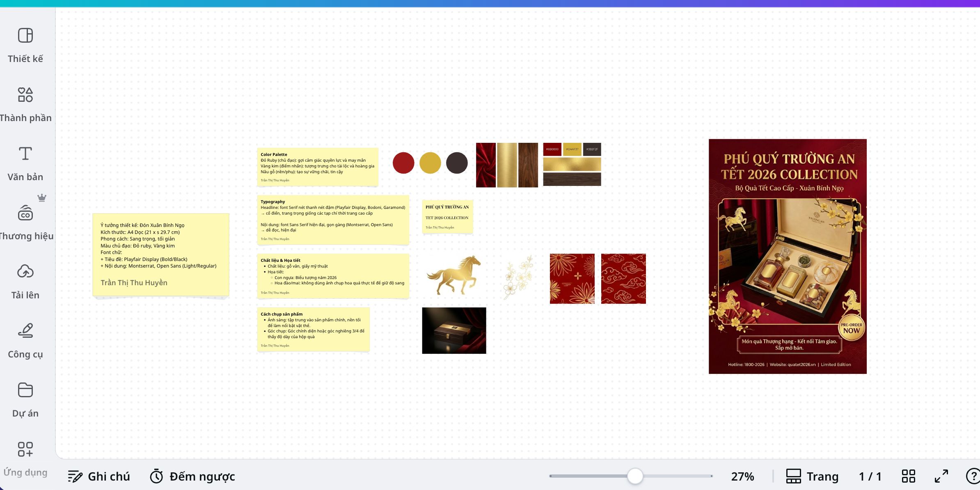Open the 27% zoom level menu
This screenshot has height=490, width=980.
pos(742,476)
